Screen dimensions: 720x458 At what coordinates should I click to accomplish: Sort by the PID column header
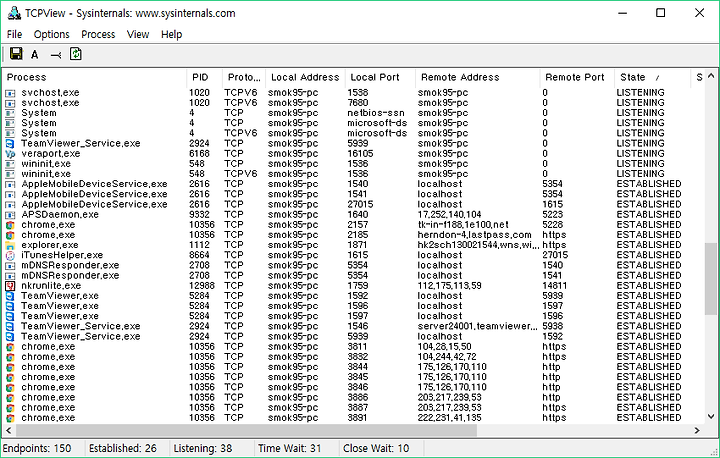tap(204, 77)
